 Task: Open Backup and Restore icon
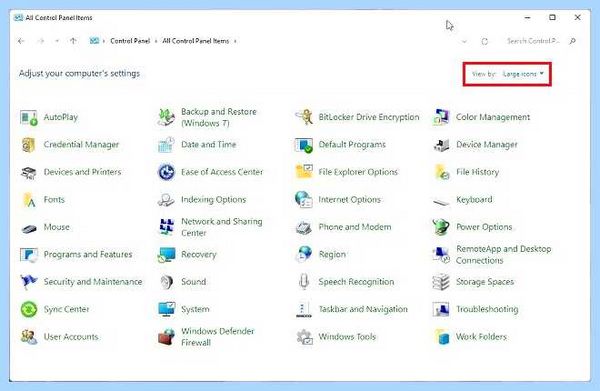(x=166, y=117)
